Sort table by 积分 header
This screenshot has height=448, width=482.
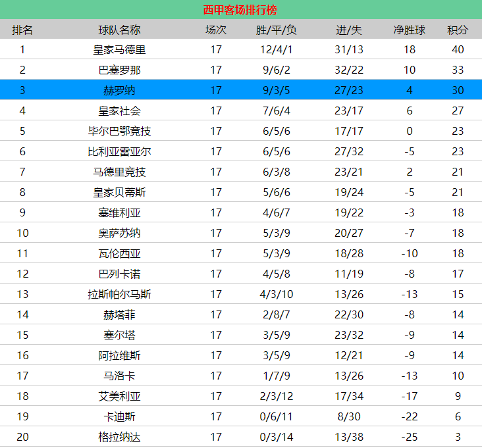tap(458, 30)
